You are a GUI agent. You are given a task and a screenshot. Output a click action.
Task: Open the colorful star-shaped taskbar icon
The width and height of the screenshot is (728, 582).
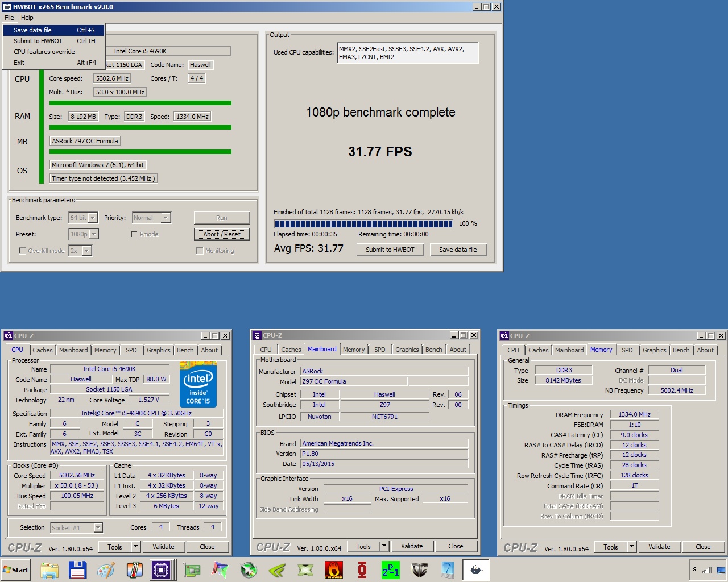point(220,569)
